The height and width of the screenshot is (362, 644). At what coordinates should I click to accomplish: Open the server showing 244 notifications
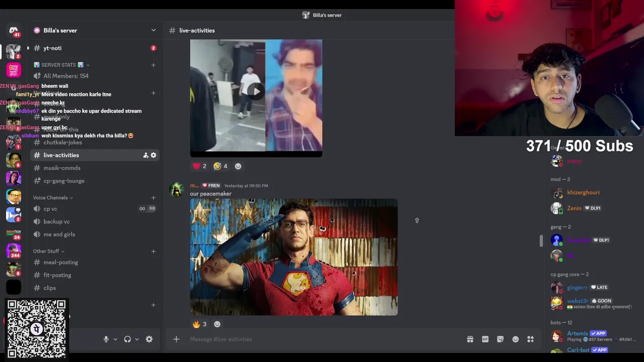[14, 250]
